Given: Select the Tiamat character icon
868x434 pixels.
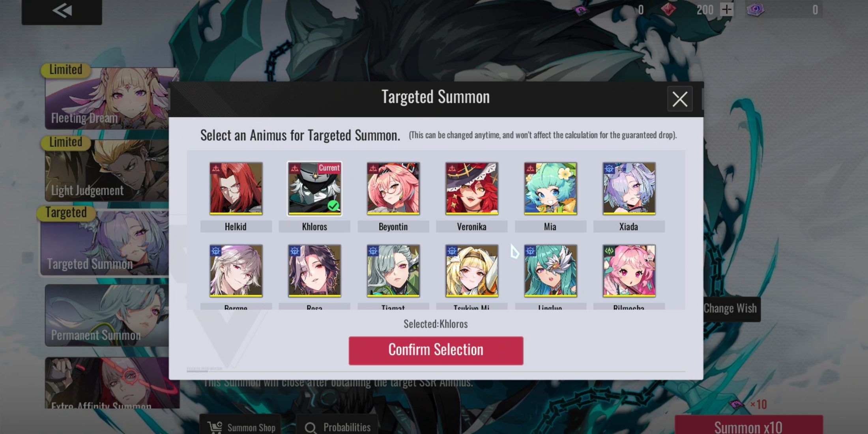Looking at the screenshot, I should [393, 271].
